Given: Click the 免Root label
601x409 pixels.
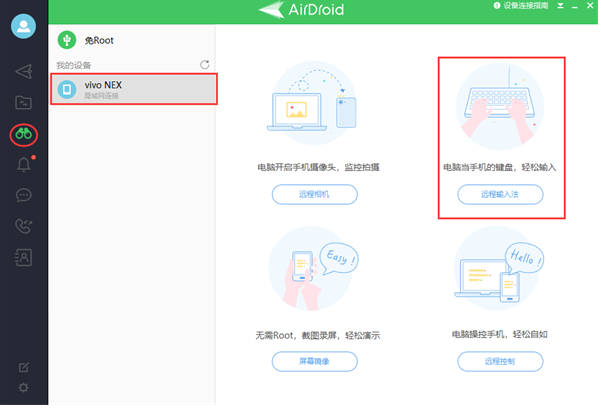Looking at the screenshot, I should [99, 40].
